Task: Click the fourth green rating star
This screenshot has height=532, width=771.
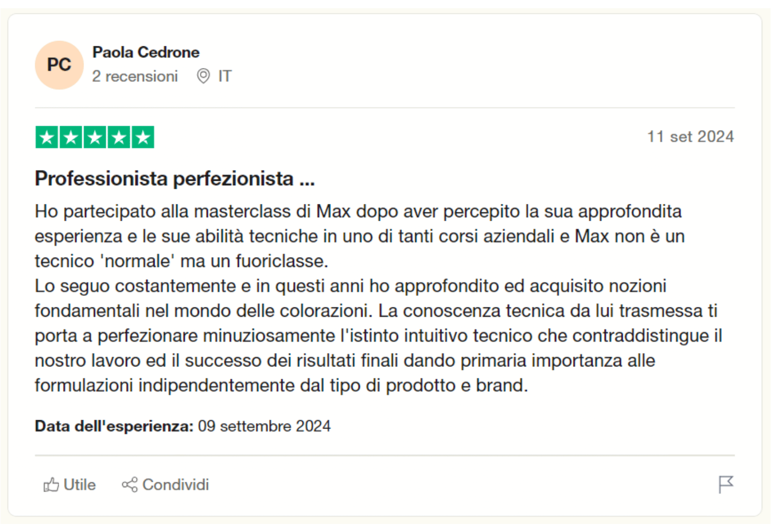Action: point(119,137)
